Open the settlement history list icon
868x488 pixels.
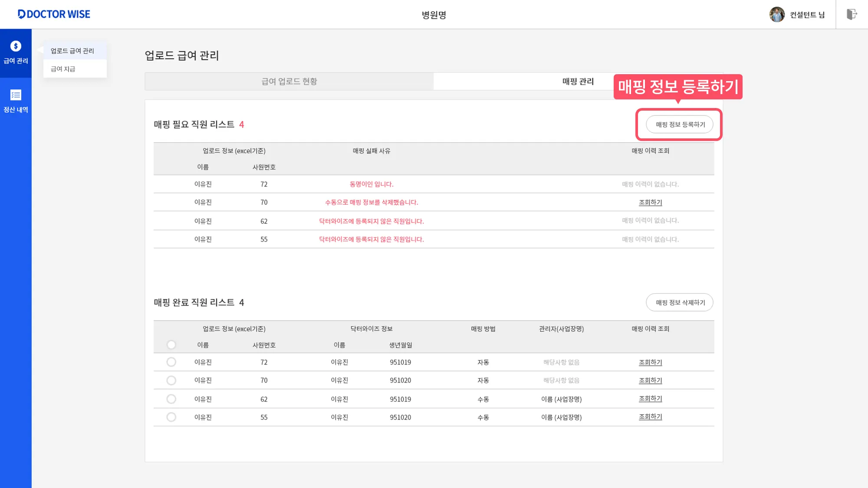click(x=16, y=95)
